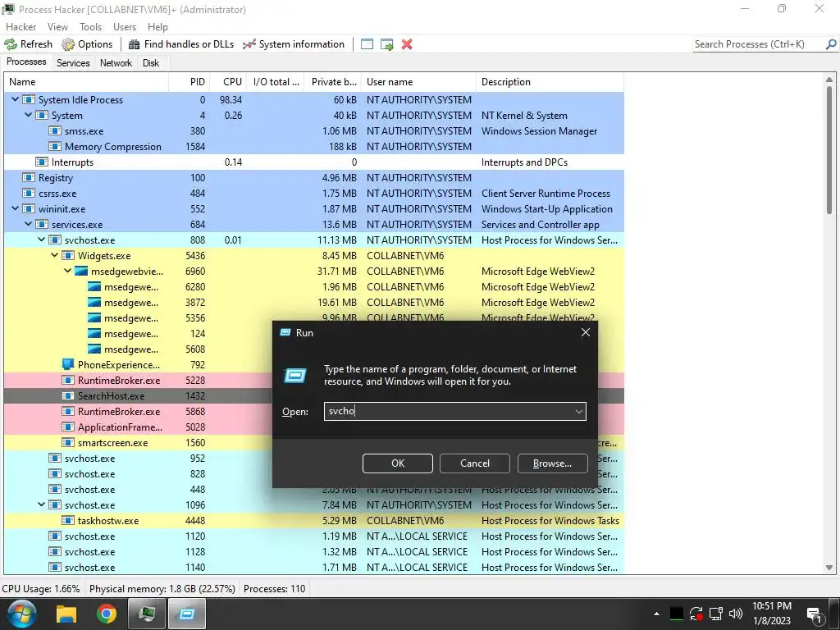
Task: Click the CPU Usage status bar entry
Action: 41,589
